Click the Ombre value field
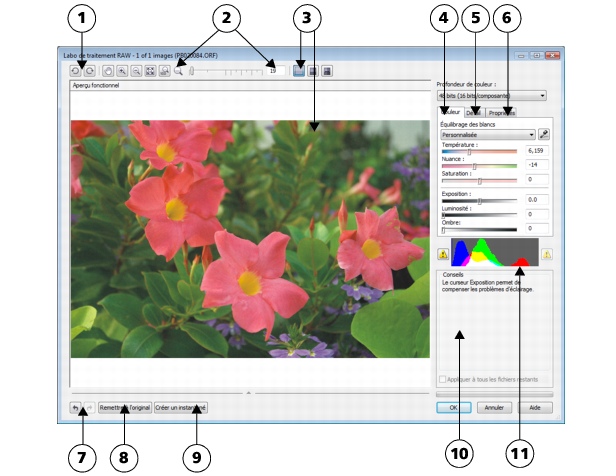616x476 pixels. (537, 228)
